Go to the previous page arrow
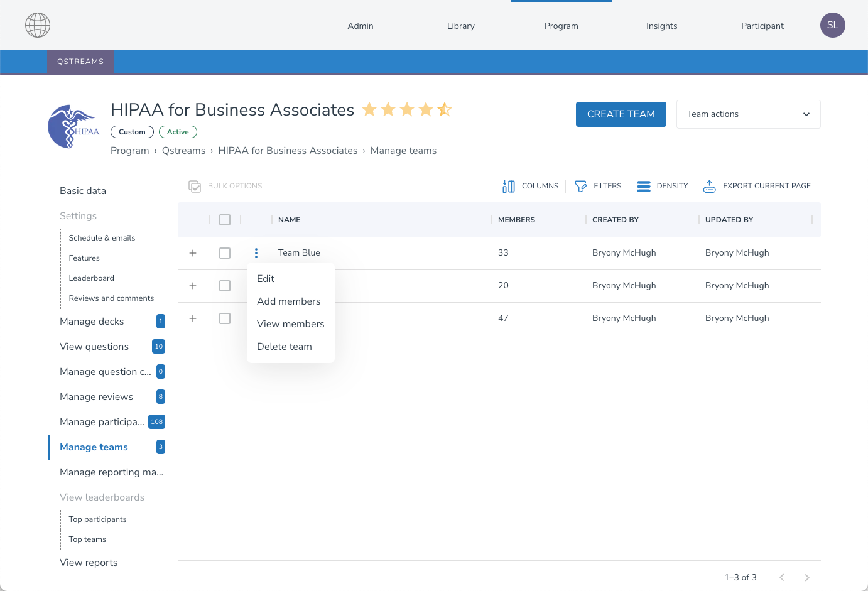 pos(782,577)
